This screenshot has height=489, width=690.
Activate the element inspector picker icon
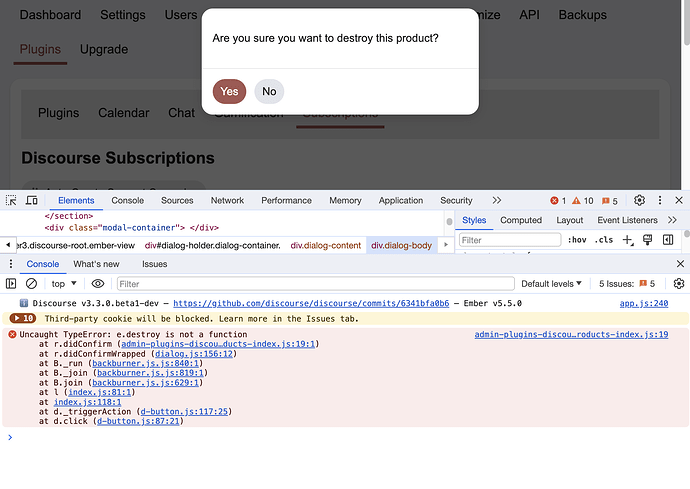[11, 201]
